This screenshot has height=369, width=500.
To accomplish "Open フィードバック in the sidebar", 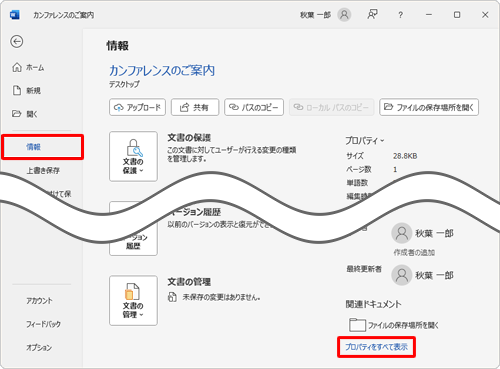I will [43, 324].
